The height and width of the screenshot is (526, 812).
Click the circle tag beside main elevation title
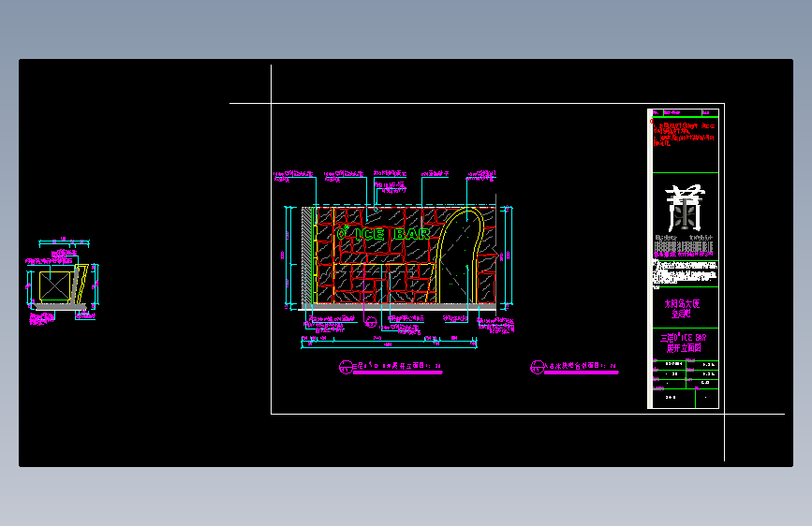(x=346, y=367)
